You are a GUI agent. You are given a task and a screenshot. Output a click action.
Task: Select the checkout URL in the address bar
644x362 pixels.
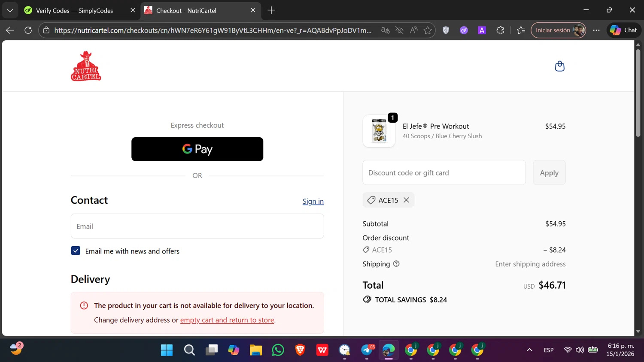213,30
